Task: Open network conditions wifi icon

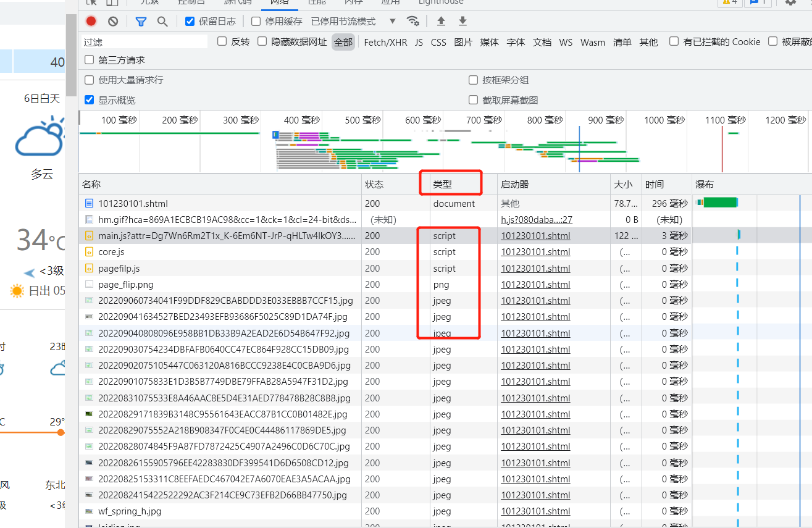Action: (x=413, y=21)
